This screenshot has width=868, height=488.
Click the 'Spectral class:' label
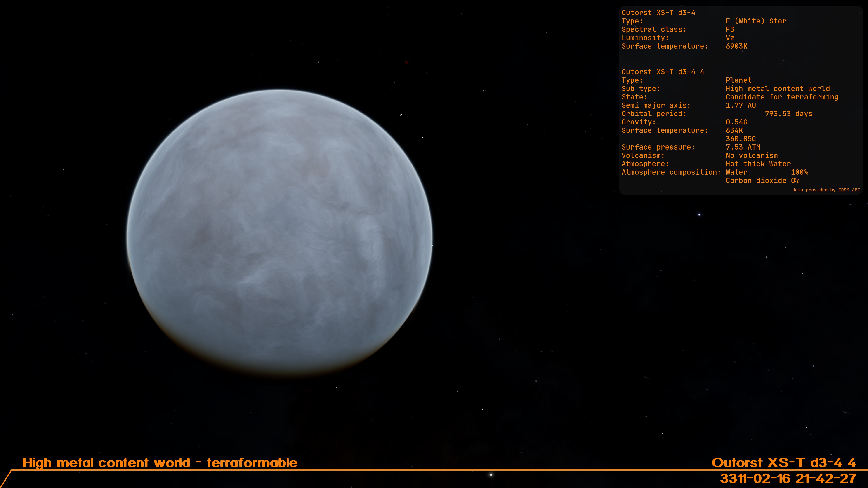point(654,30)
